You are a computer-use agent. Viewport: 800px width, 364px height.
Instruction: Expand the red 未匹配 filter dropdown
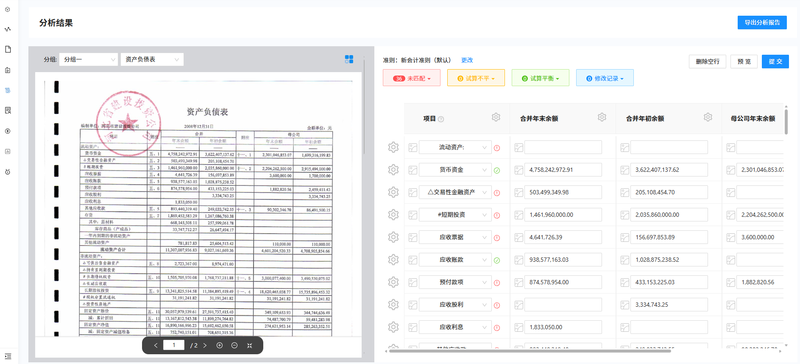(411, 78)
